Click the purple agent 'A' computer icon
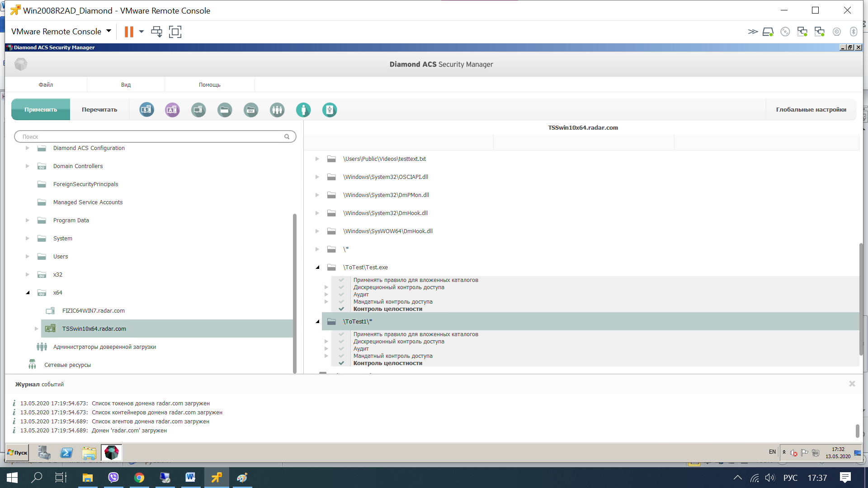868x488 pixels. [172, 110]
